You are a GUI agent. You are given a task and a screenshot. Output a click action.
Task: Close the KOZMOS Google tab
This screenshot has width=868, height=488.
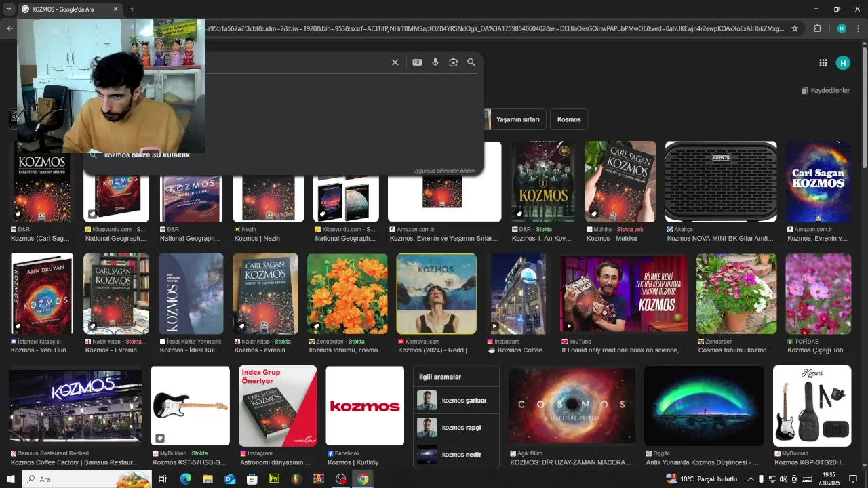[x=115, y=9]
